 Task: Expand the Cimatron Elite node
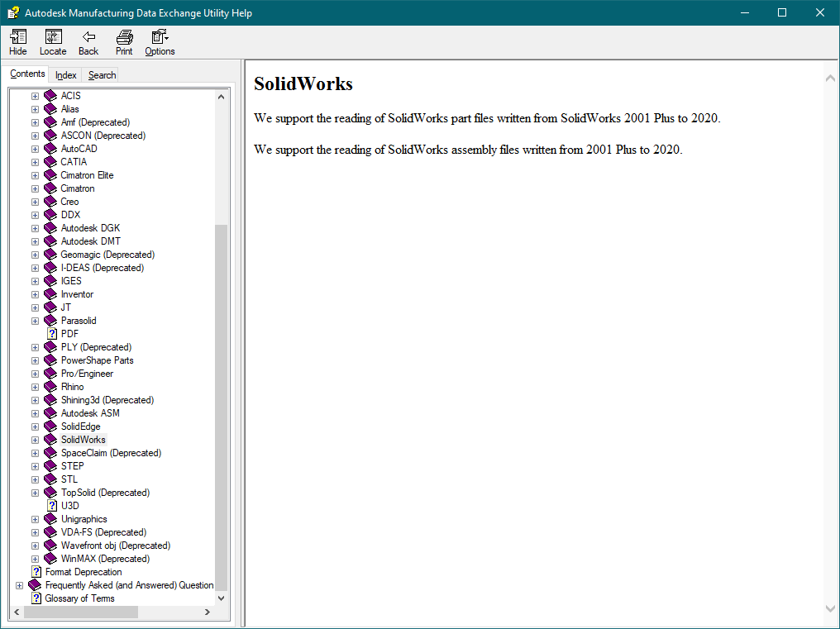35,175
